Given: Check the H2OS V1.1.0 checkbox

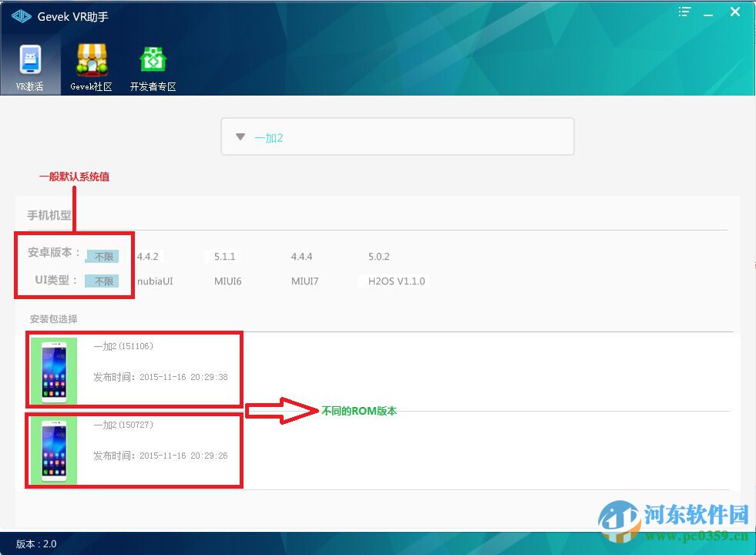Looking at the screenshot, I should tap(363, 281).
